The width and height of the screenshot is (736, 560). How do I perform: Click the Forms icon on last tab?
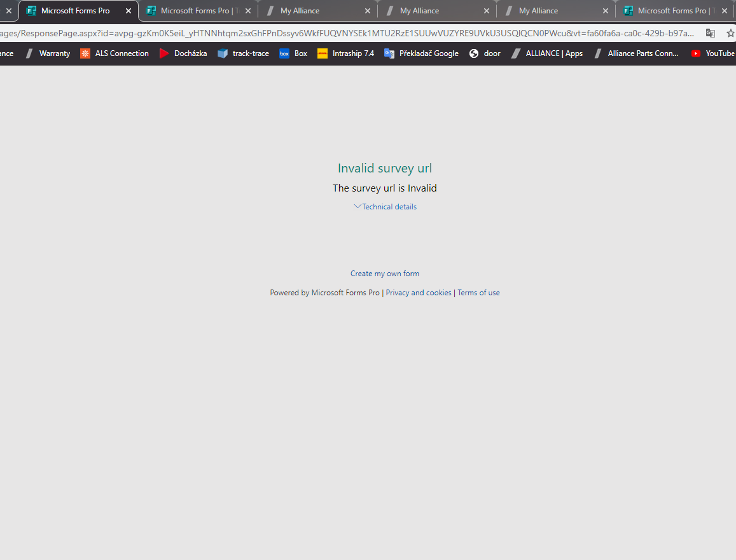point(628,11)
